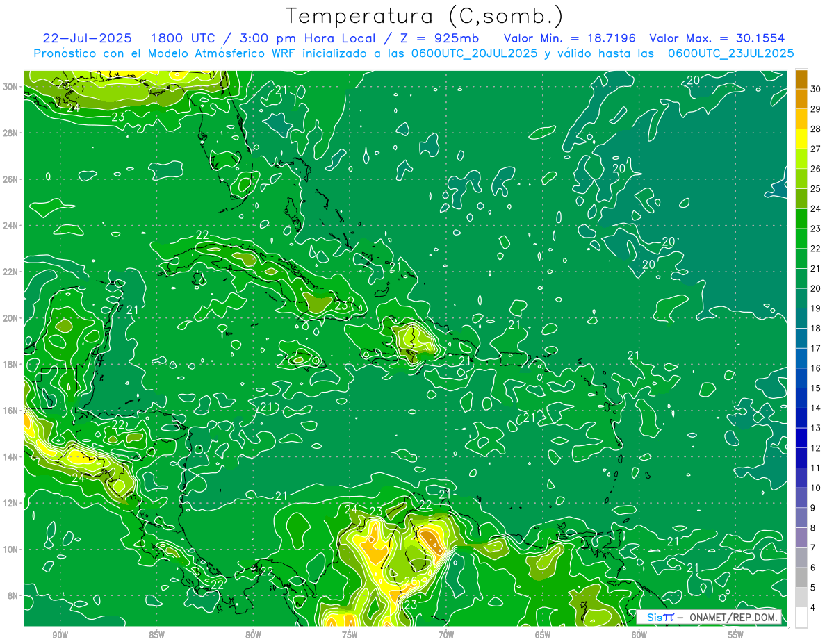Click the blue colorbar swatch between 15 and 16
The image size is (834, 644).
pyautogui.click(x=801, y=379)
